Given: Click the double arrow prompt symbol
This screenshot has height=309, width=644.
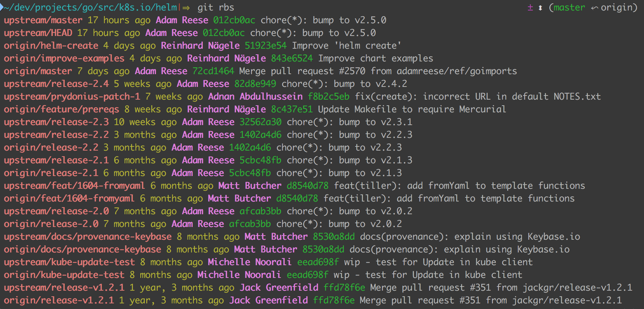Looking at the screenshot, I should coord(186,8).
